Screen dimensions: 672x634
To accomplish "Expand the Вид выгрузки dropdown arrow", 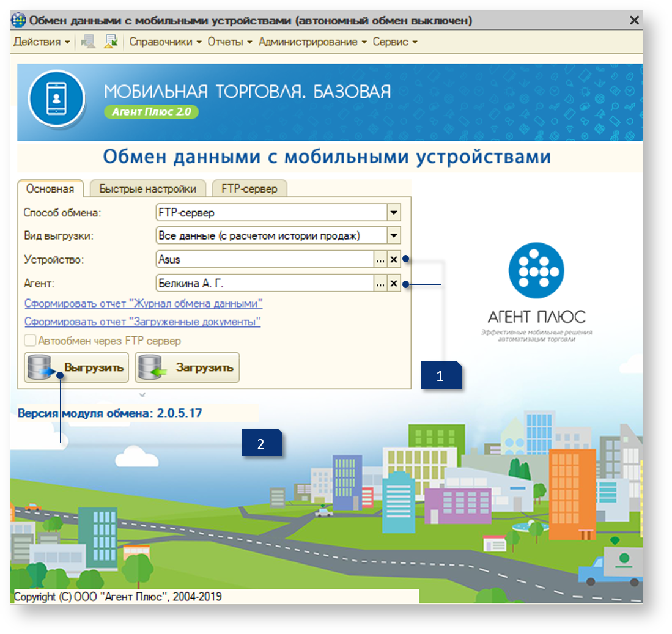I will 394,235.
